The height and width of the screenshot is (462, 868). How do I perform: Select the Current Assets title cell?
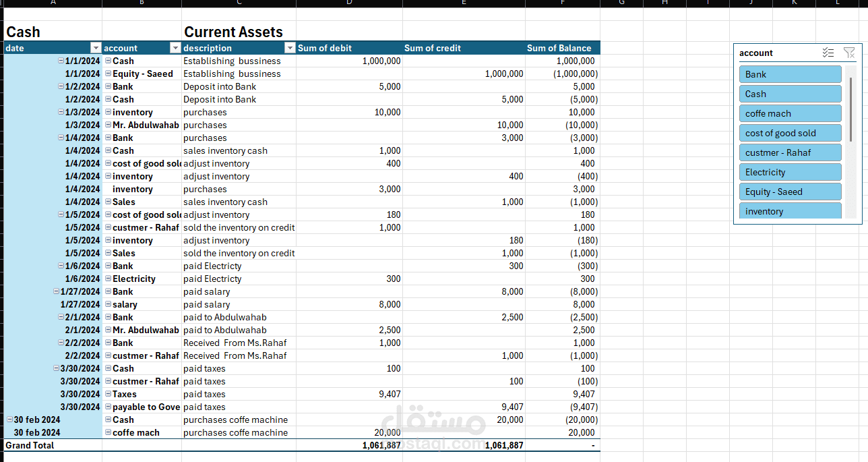tap(239, 32)
